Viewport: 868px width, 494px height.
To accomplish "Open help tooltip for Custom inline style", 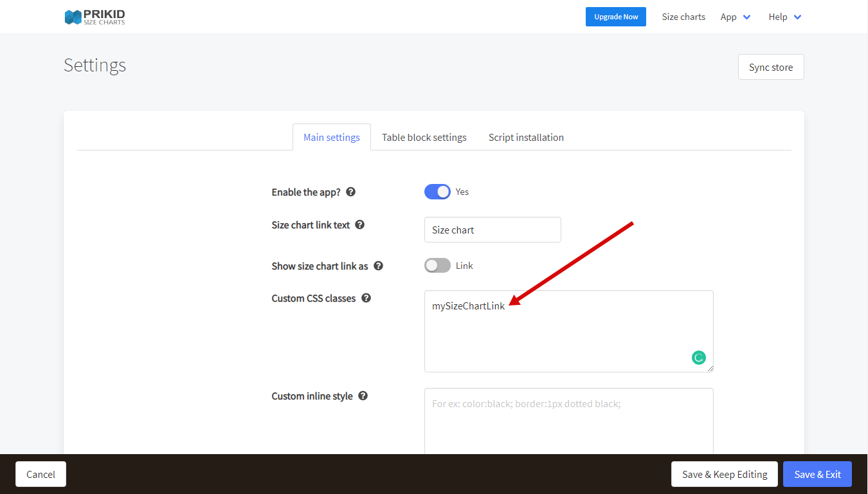I will pos(363,396).
